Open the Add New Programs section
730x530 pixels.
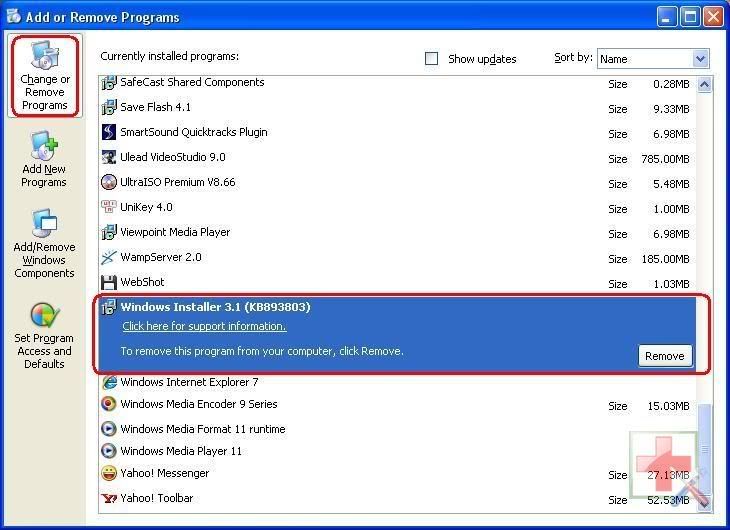(44, 160)
